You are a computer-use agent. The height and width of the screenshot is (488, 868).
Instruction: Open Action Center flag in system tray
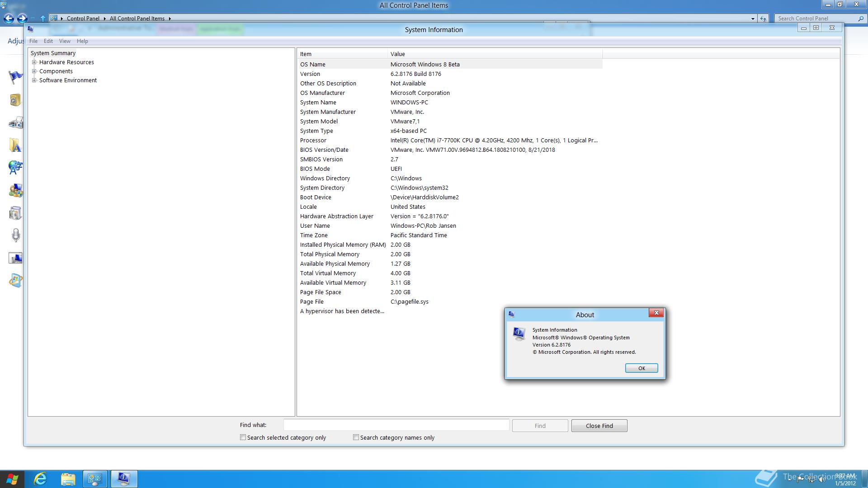(x=801, y=479)
